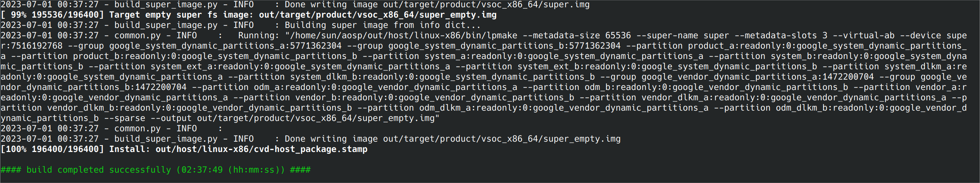Click the final 'Done writing image' super_empty.img line
This screenshot has height=183, width=980.
pyautogui.click(x=310, y=139)
